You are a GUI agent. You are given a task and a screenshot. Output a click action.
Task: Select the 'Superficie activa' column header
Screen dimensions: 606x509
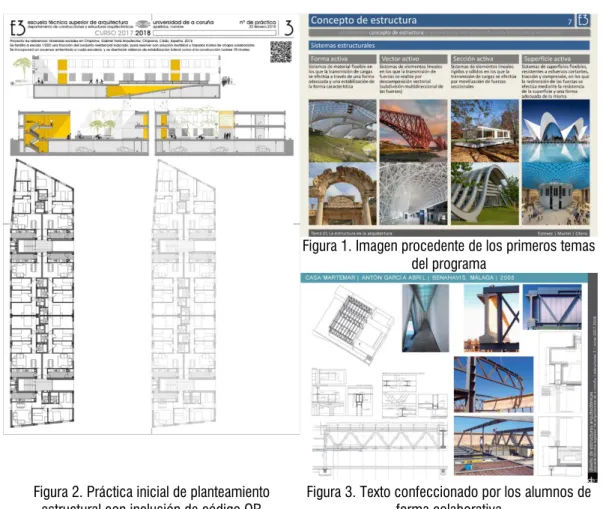pos(556,59)
